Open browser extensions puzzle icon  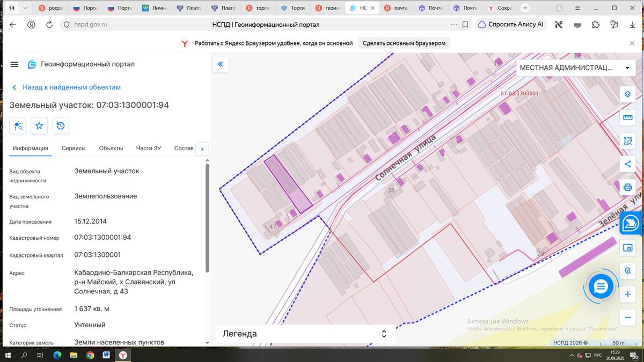[595, 24]
